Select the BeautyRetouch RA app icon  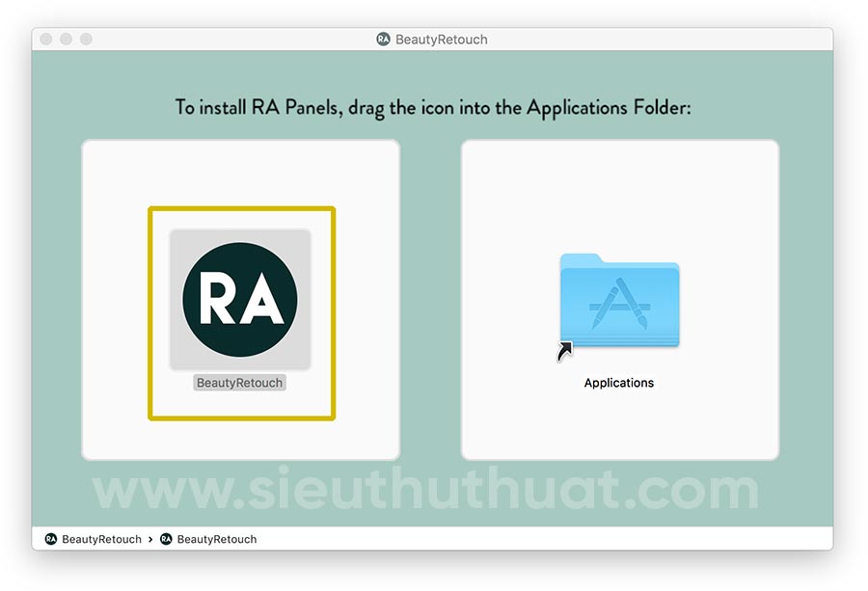pos(240,300)
